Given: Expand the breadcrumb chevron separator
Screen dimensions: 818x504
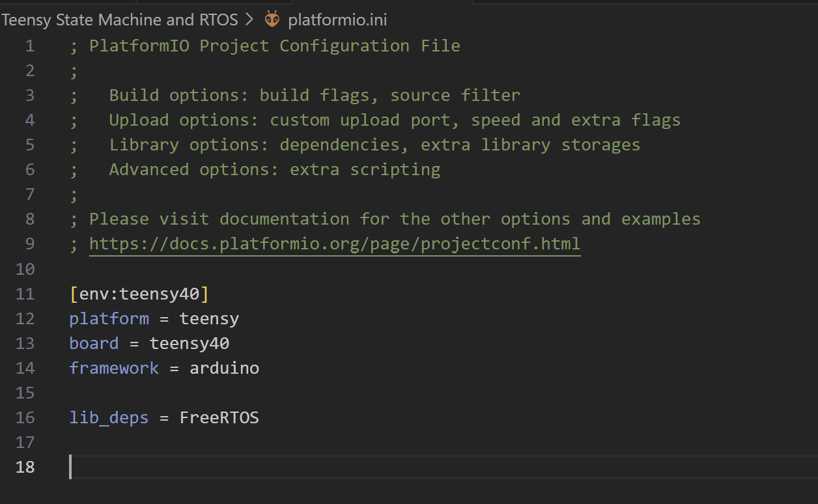Looking at the screenshot, I should point(249,20).
